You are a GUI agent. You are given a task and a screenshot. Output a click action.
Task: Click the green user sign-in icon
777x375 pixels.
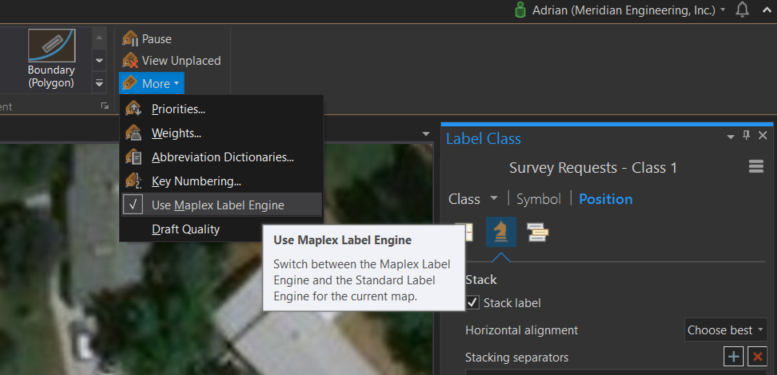[520, 10]
